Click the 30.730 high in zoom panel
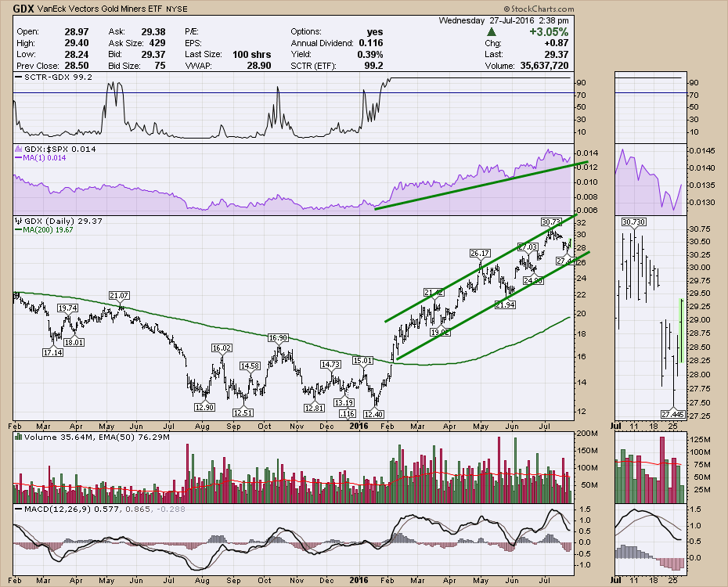 [x=635, y=222]
